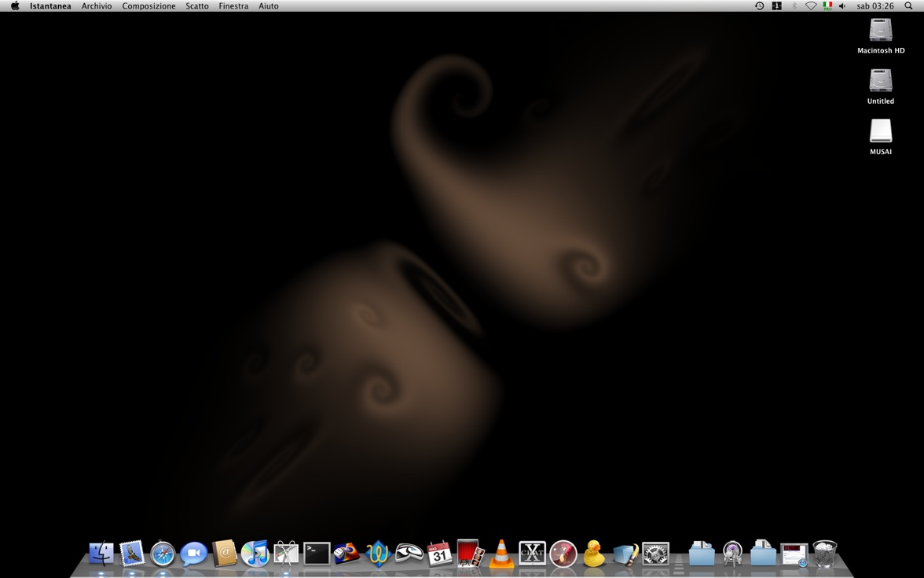Open Finder from the Dock

[101, 554]
